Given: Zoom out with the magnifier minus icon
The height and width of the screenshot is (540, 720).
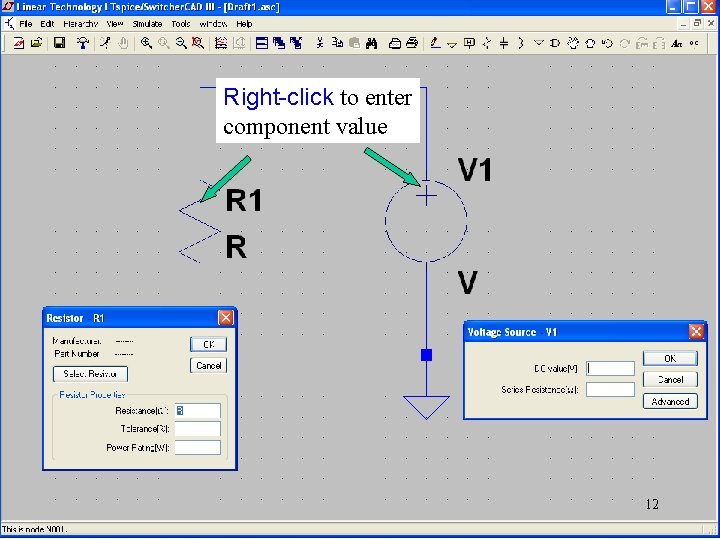Looking at the screenshot, I should click(x=181, y=43).
